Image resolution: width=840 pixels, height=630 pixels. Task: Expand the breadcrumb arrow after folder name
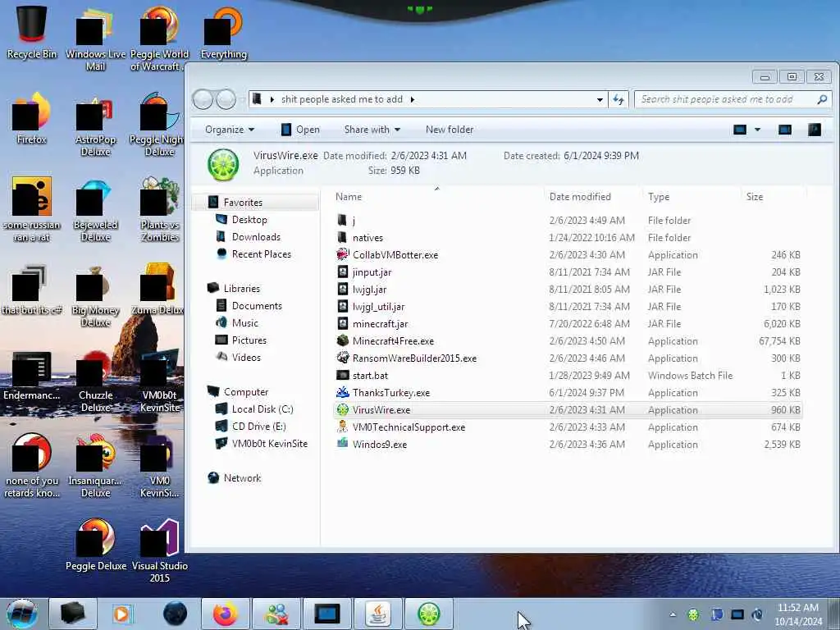(x=412, y=99)
